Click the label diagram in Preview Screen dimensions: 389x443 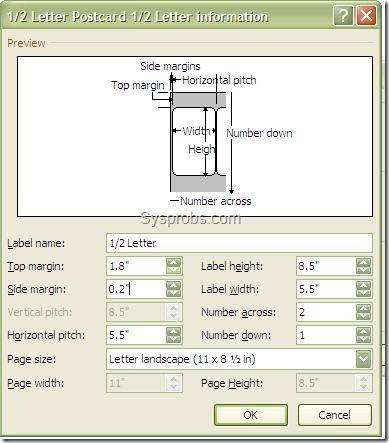click(195, 137)
